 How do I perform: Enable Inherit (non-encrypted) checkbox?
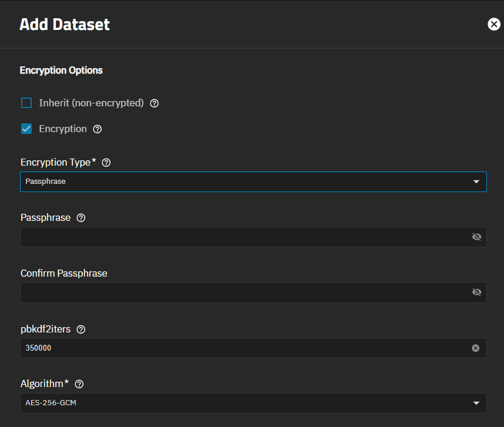26,103
